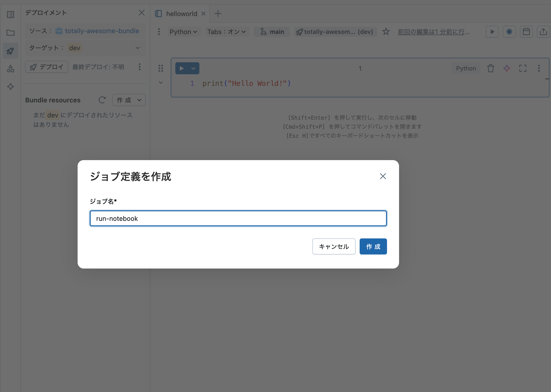Refresh the Bundle resources list
551x392 pixels.
coord(102,100)
